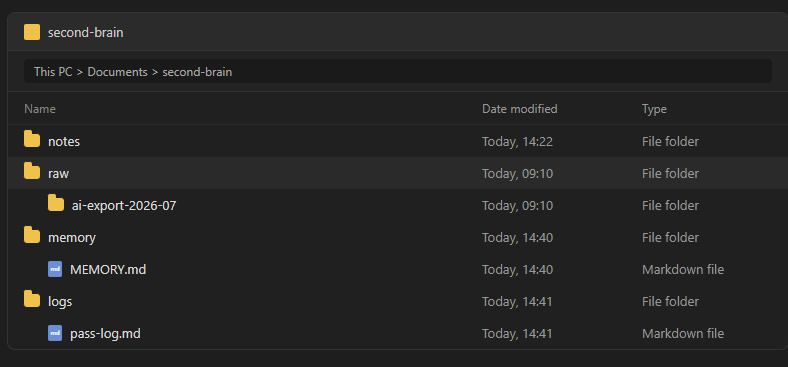
Task: Click the logs folder icon
Action: (32, 300)
